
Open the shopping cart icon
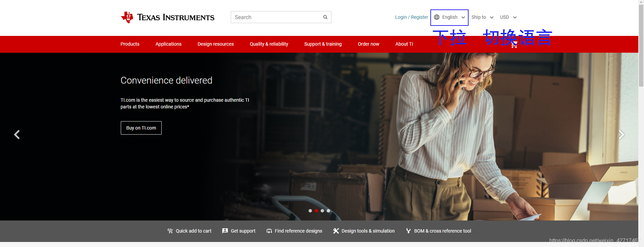click(514, 45)
